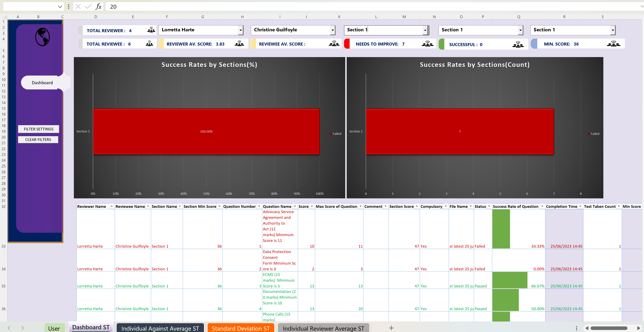The width and height of the screenshot is (644, 332).
Task: Click people icon beside TOTAL REVIEWER
Action: click(151, 30)
